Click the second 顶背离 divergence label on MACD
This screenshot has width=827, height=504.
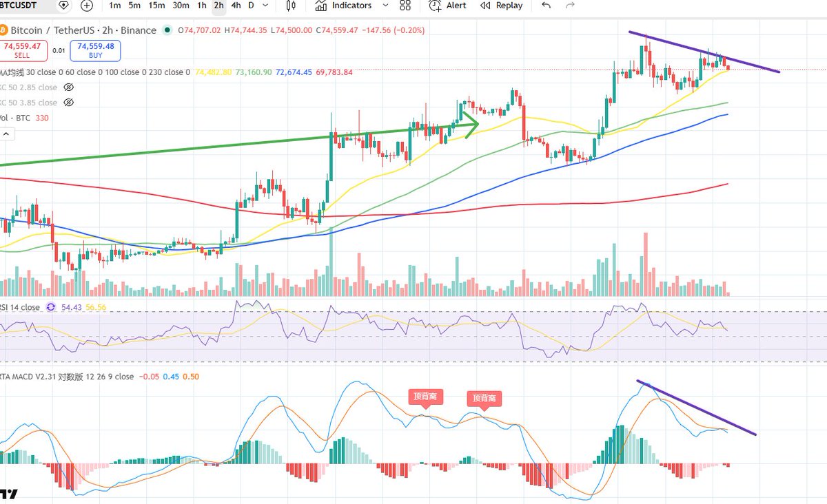pos(484,399)
